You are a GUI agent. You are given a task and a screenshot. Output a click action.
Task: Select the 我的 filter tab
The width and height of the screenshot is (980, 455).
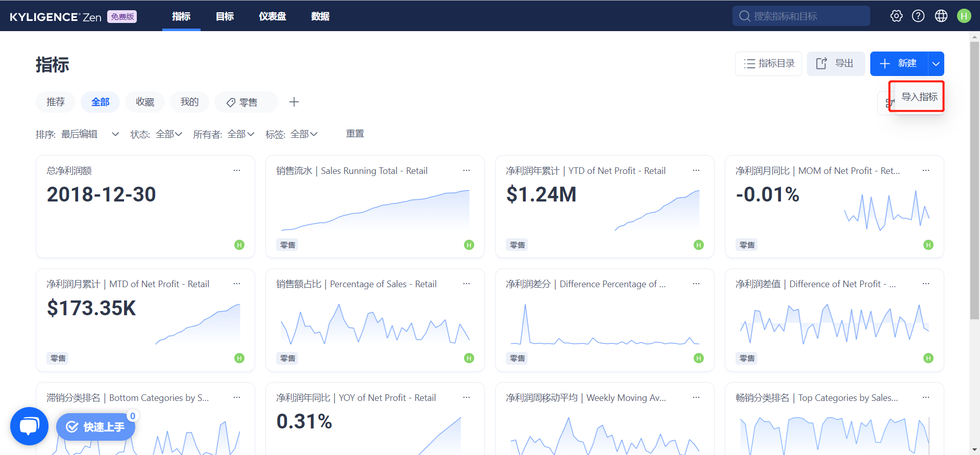189,102
